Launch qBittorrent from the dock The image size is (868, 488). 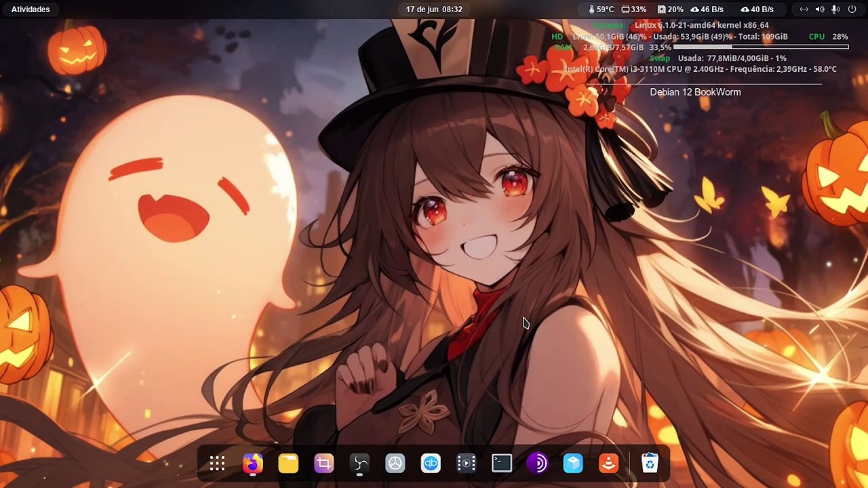[x=431, y=464]
